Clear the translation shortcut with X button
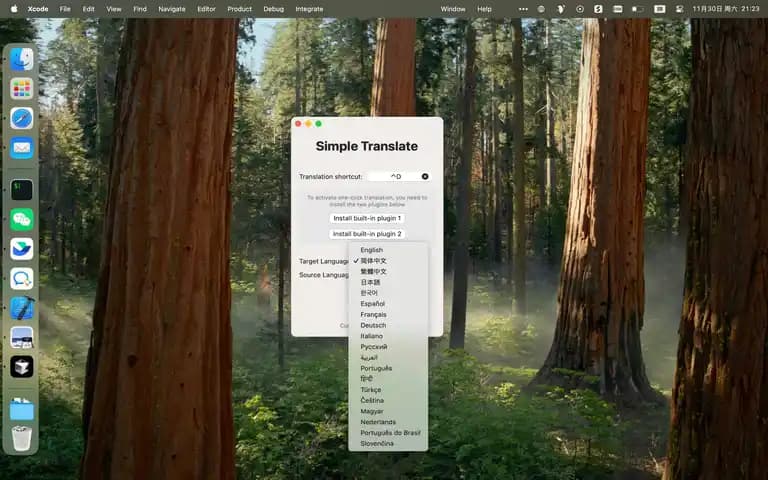Screen dimensions: 768x480 [x=425, y=176]
